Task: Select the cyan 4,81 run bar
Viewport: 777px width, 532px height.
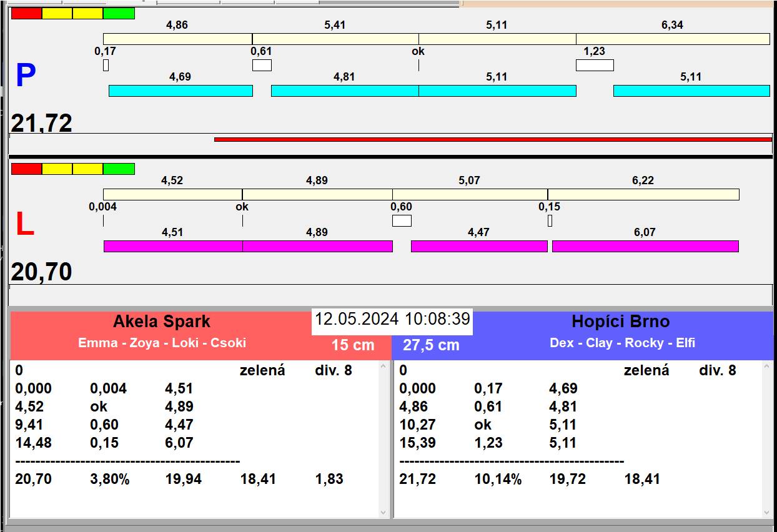Action: 345,91
